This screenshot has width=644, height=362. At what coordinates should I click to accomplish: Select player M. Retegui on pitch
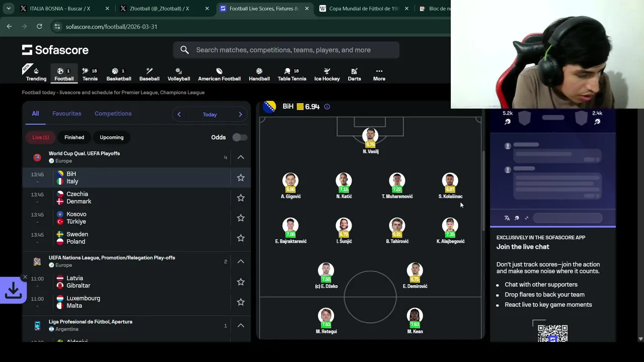tap(326, 321)
